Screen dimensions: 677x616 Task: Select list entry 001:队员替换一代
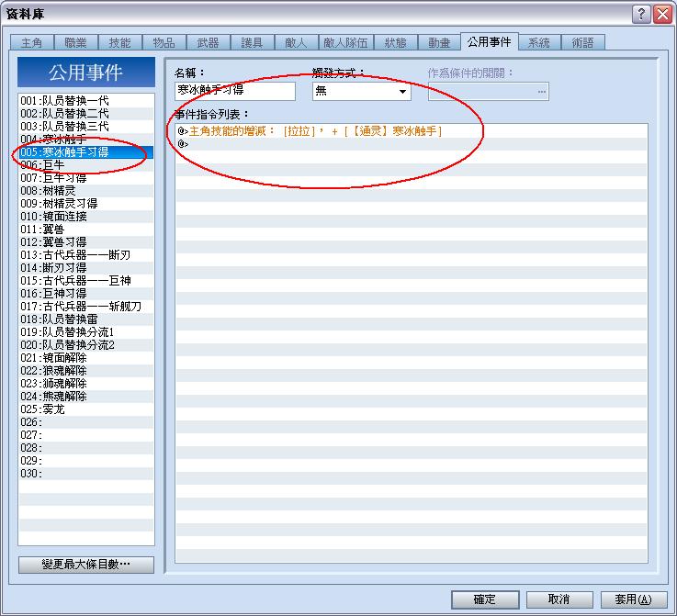click(86, 100)
